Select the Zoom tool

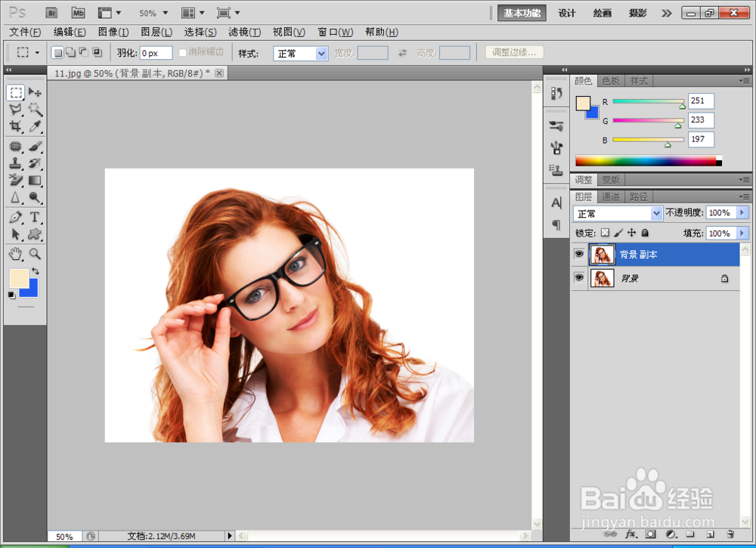point(35,253)
